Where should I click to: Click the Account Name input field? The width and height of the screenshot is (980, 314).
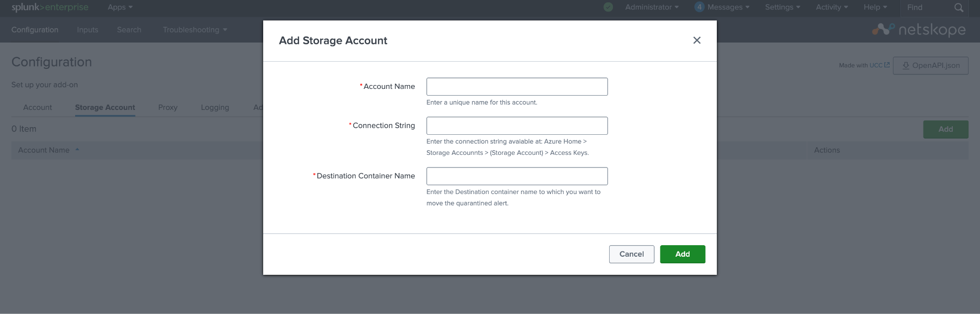click(517, 87)
